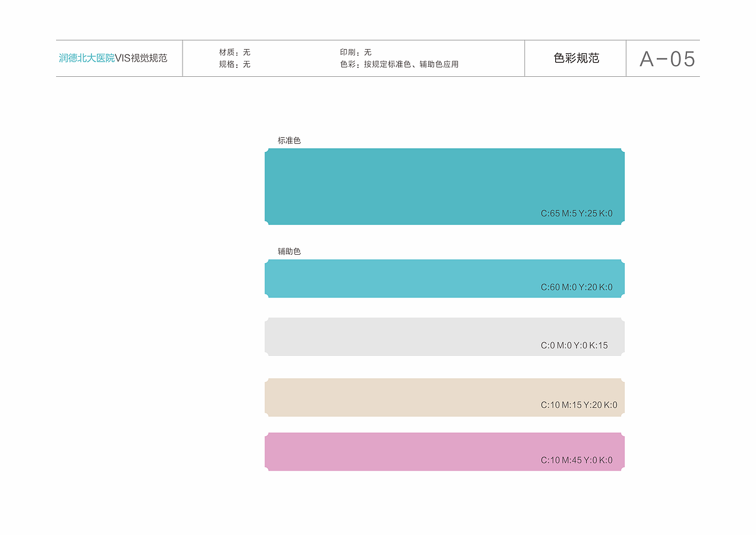Screen dimensions: 756x535
Task: Click the 标准色 section label
Action: tap(288, 141)
